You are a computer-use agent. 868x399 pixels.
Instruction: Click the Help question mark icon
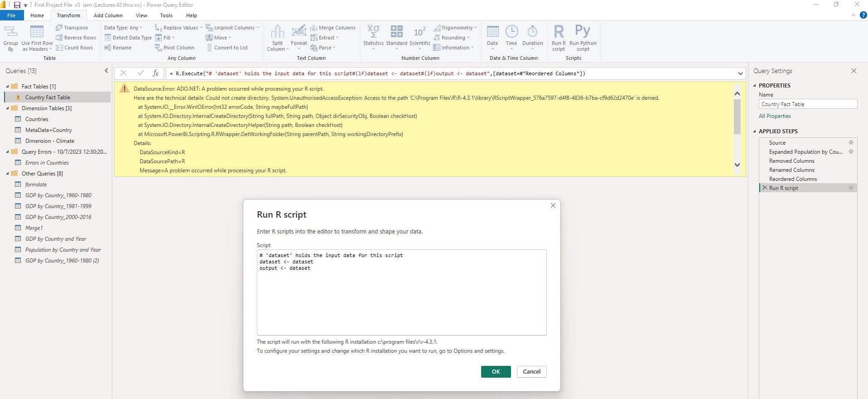863,15
